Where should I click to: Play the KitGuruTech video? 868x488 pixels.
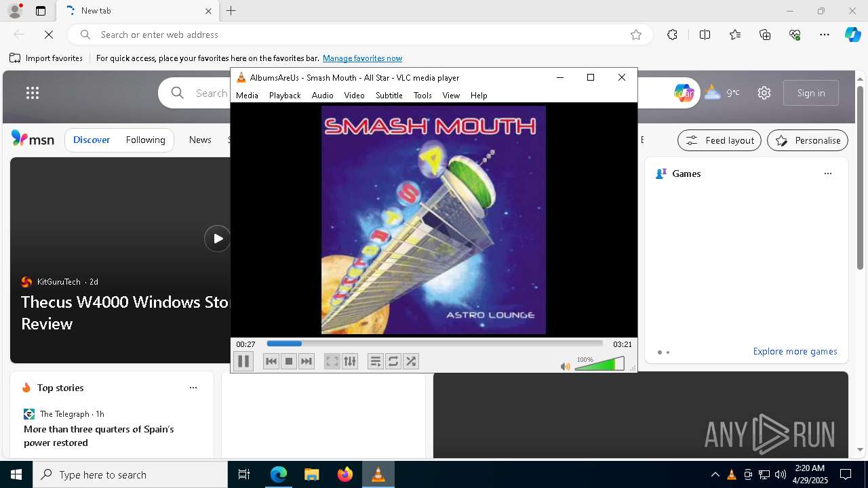tap(217, 239)
